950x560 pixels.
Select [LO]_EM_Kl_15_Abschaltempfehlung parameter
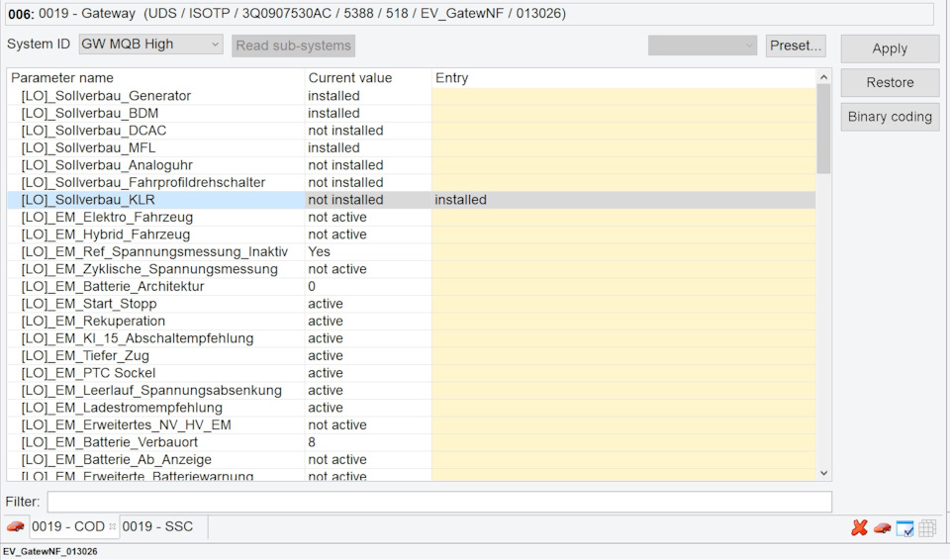pos(138,338)
